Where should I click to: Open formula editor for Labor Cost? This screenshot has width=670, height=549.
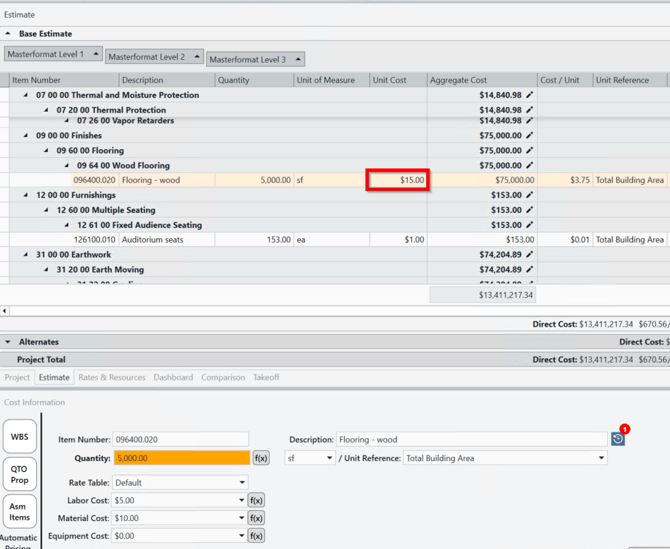coord(256,500)
